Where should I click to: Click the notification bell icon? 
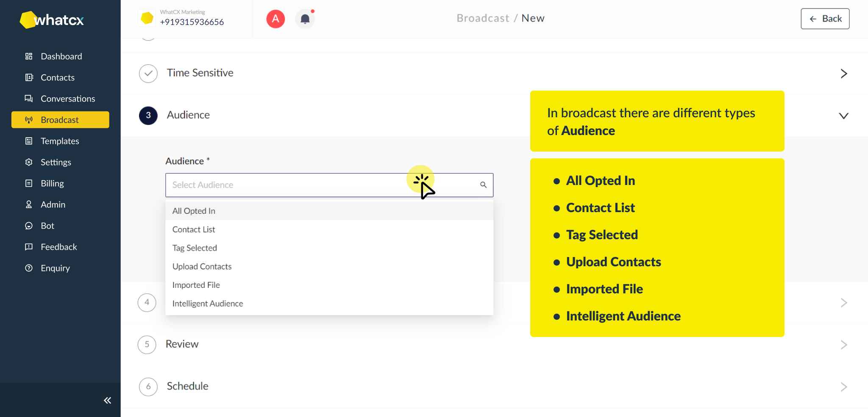[305, 19]
